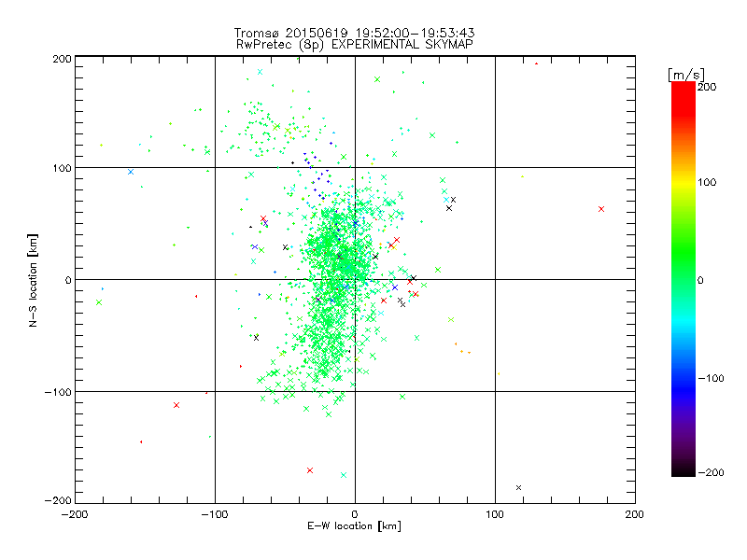Click the cyan X marker at top of plot
This screenshot has height=560, width=747.
pyautogui.click(x=261, y=73)
